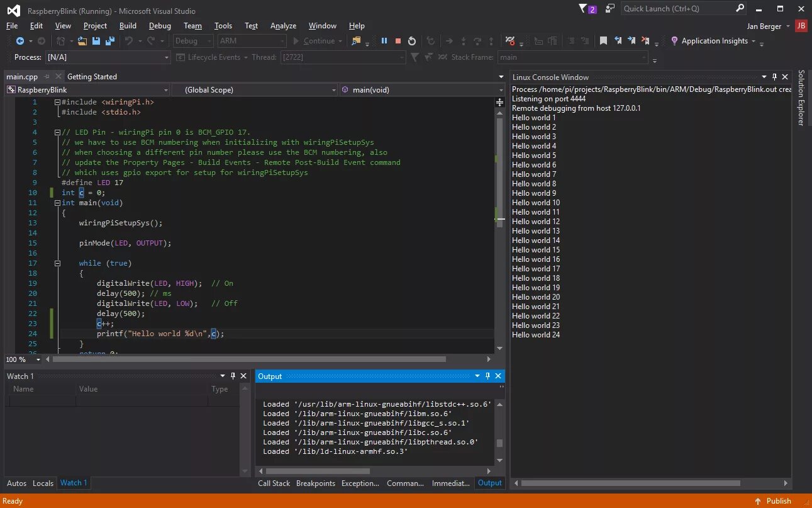
Task: Collapse the while loop code region
Action: 57,262
